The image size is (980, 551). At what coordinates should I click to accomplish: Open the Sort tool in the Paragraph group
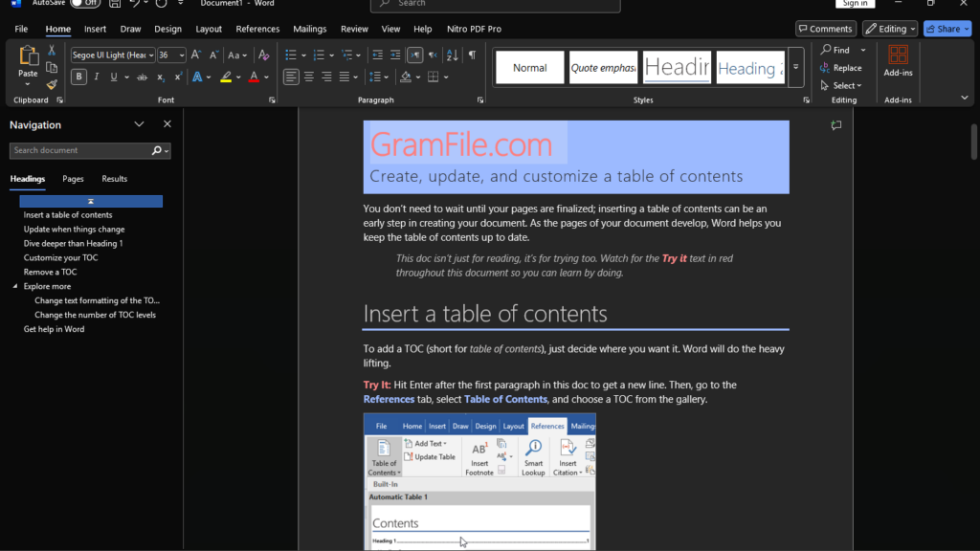pyautogui.click(x=453, y=55)
